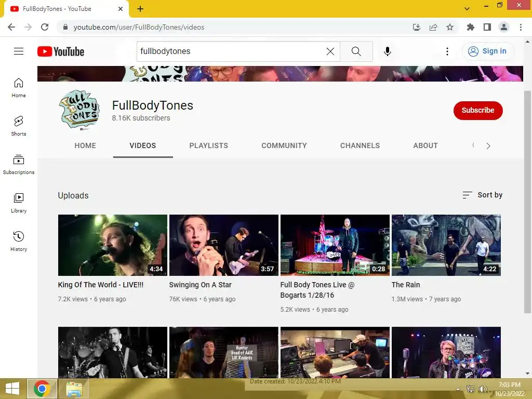Open the Windows Start button

tap(12, 389)
